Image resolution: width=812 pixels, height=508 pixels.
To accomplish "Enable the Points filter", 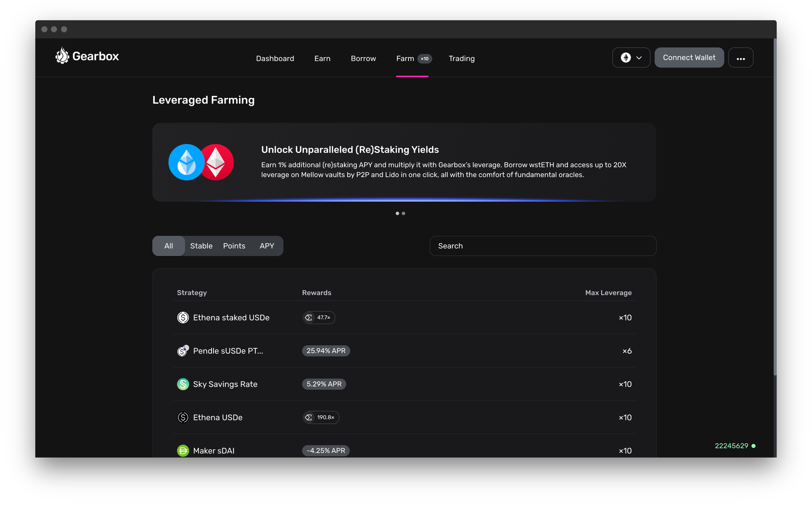I will (234, 246).
